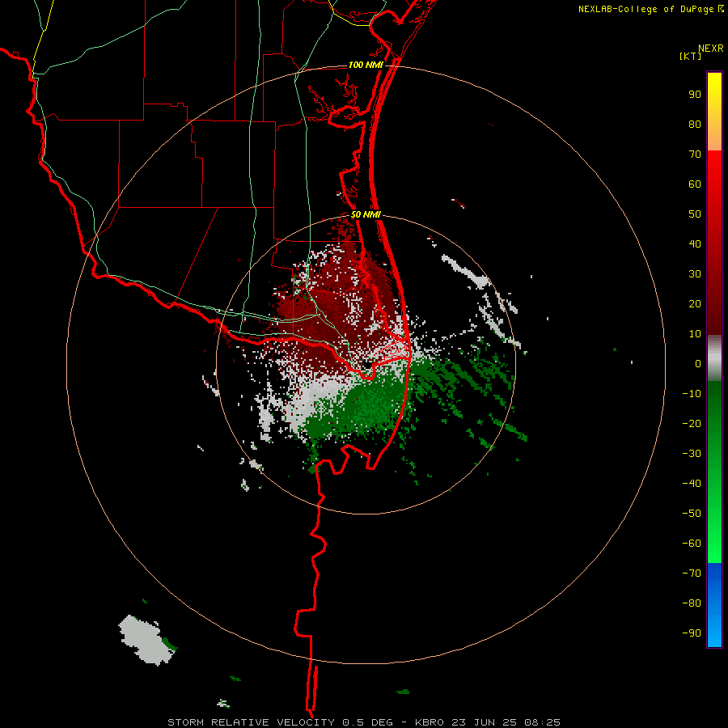The width and height of the screenshot is (728, 728).
Task: Click the "STORM RELATIVE VELOCITY 0.5 DEG" caption
Action: tap(280, 722)
